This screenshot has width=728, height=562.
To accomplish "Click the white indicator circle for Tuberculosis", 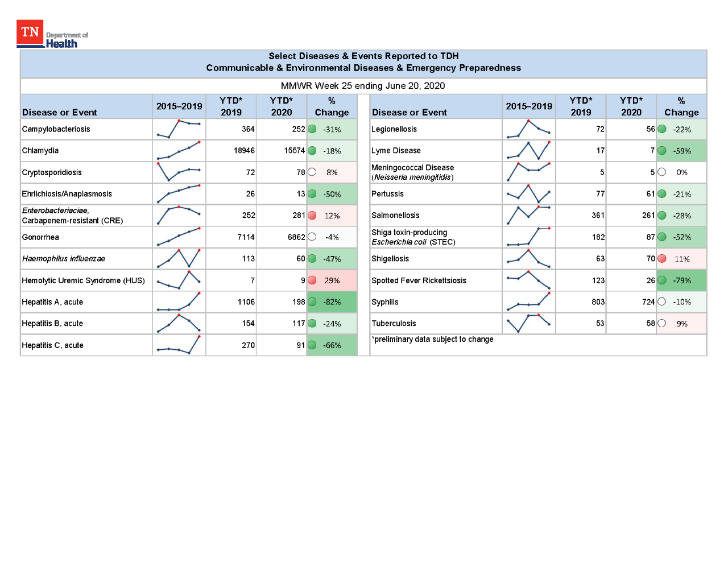I will tap(662, 324).
